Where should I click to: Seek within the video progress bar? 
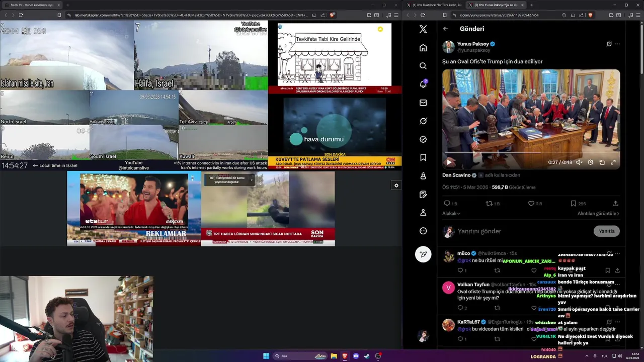531,153
